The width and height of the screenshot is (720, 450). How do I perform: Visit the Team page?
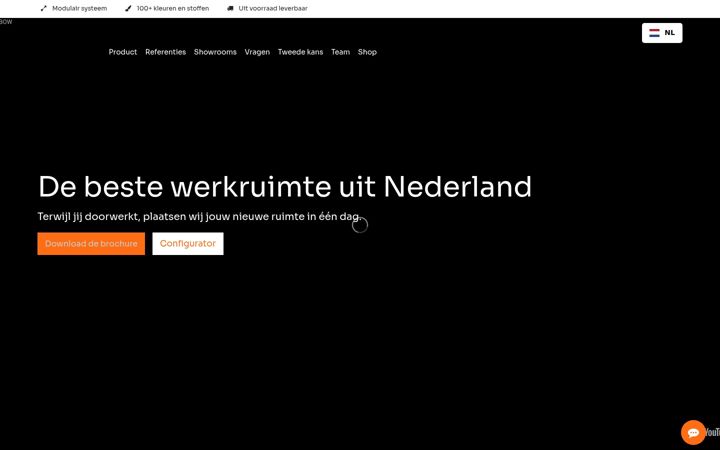(x=340, y=52)
